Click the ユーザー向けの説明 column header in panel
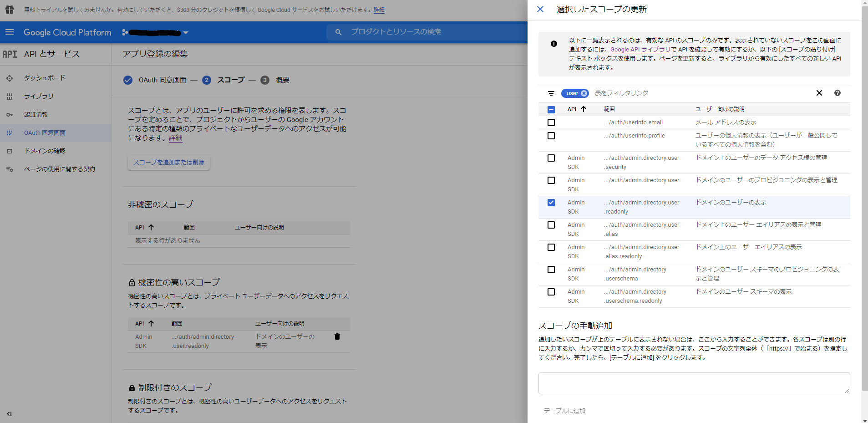This screenshot has width=868, height=423. 720,109
